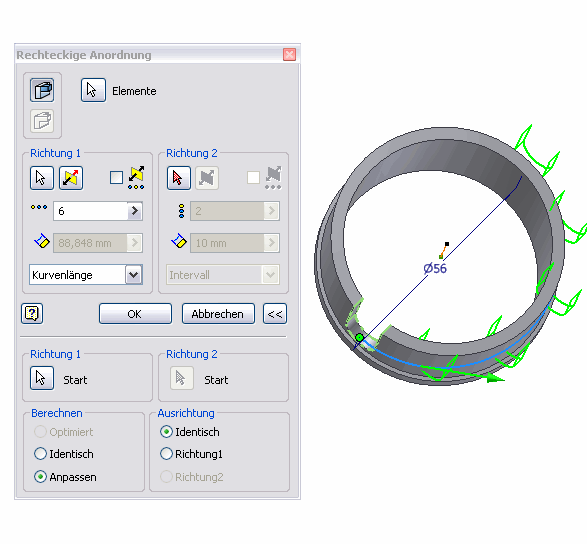Open the help question mark icon

pyautogui.click(x=32, y=313)
